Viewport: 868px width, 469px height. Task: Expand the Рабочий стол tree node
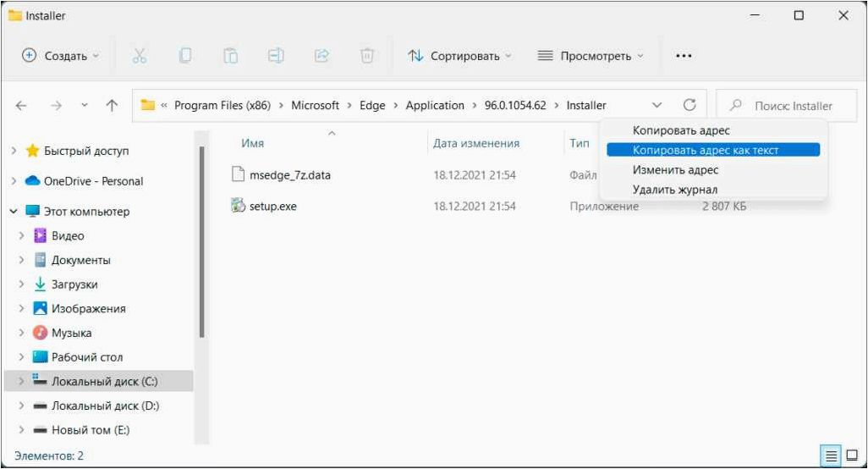pos(22,357)
